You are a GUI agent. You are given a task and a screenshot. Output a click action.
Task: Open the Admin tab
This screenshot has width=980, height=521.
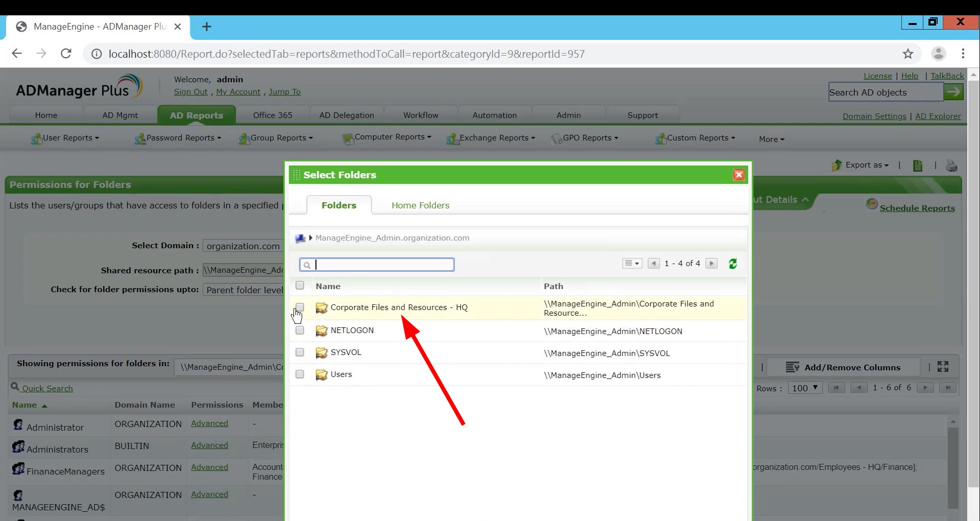click(x=569, y=115)
